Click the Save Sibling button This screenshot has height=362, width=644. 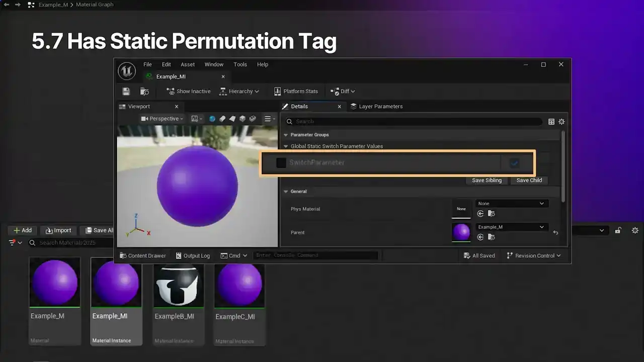(487, 180)
